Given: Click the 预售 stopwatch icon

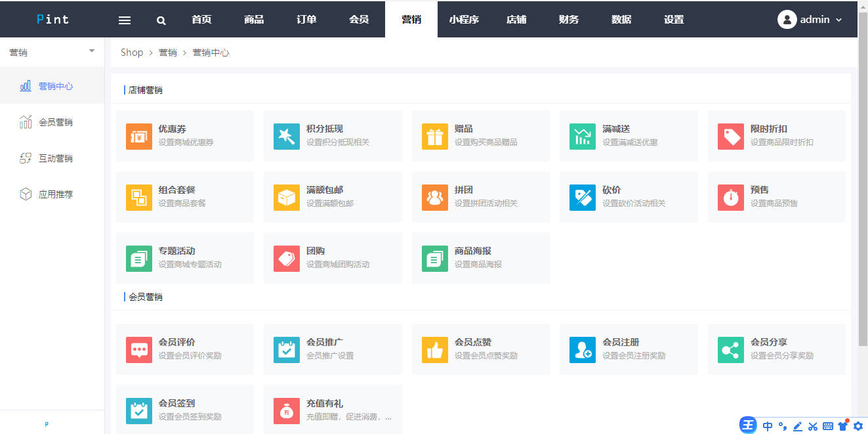Looking at the screenshot, I should point(731,197).
